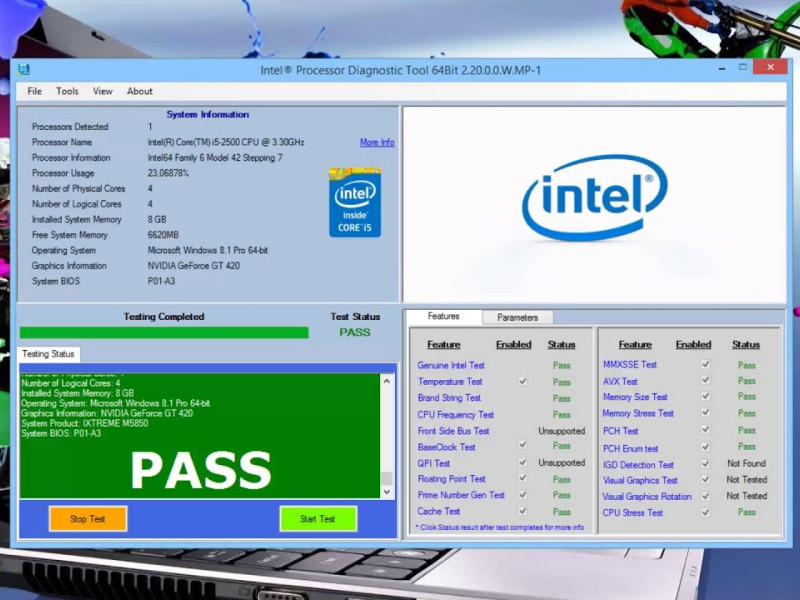Image resolution: width=800 pixels, height=600 pixels.
Task: Toggle the CPU Stress Test checkbox
Action: [706, 512]
